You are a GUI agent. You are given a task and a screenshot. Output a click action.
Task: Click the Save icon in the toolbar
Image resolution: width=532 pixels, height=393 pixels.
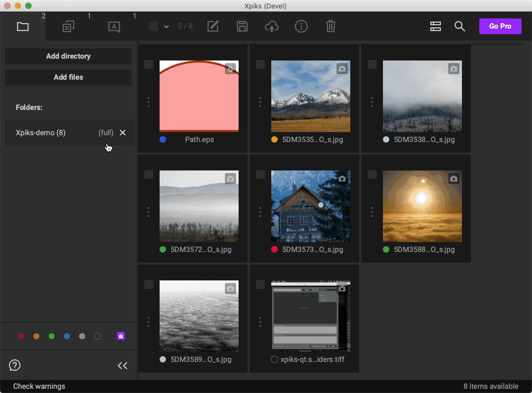[x=242, y=26]
